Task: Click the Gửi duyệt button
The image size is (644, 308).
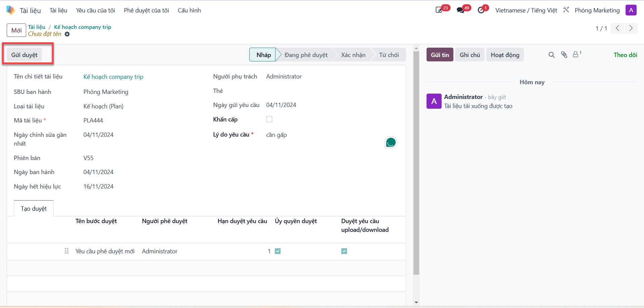Action: 24,55
